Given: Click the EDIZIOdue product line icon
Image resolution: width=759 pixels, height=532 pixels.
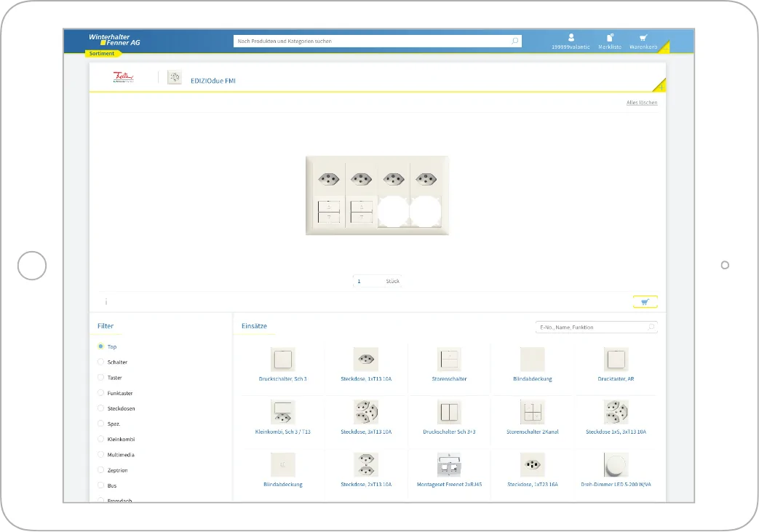Looking at the screenshot, I should [x=174, y=78].
